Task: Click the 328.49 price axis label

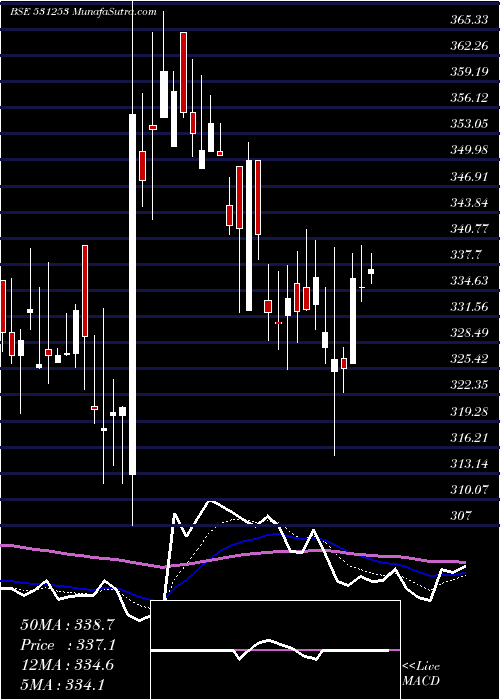Action: [470, 333]
